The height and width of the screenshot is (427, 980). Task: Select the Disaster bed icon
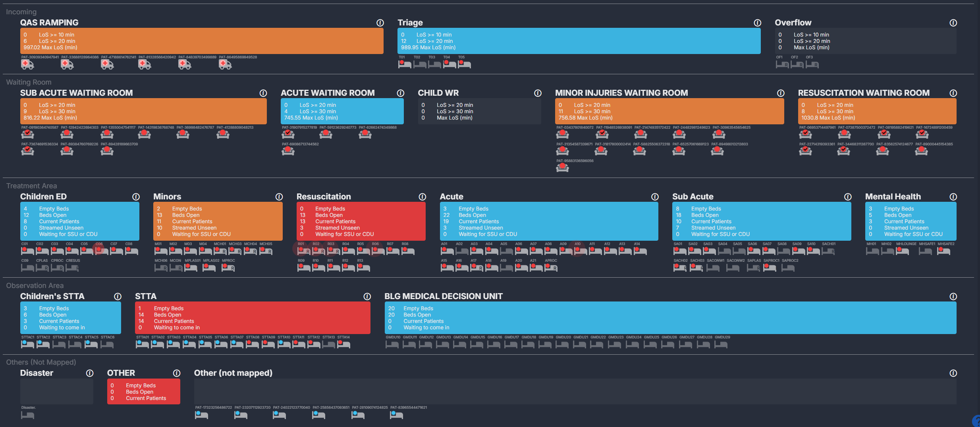pos(27,415)
